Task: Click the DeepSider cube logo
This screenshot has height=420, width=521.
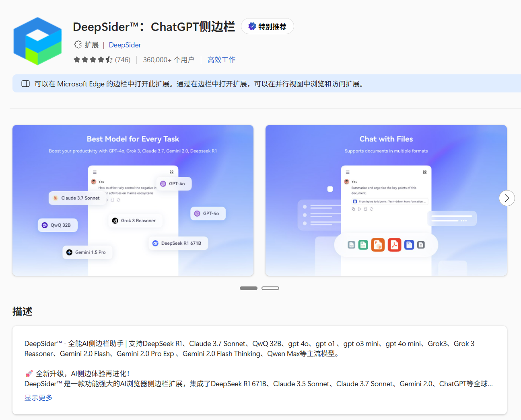Action: pyautogui.click(x=37, y=41)
